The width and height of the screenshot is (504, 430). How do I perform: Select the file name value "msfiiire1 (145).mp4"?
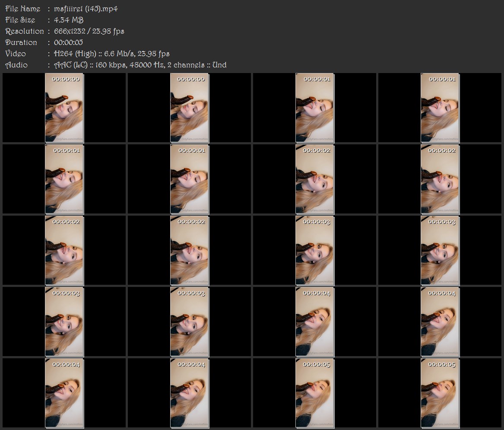86,9
